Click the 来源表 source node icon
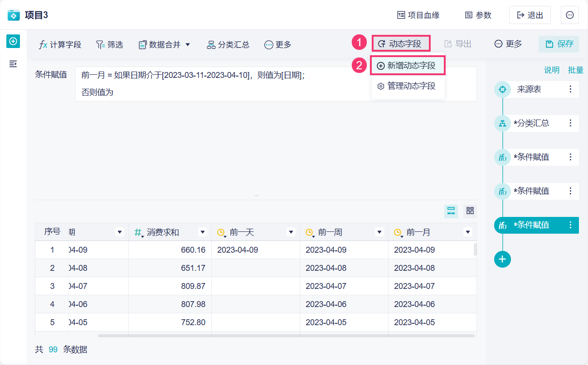 tap(502, 90)
